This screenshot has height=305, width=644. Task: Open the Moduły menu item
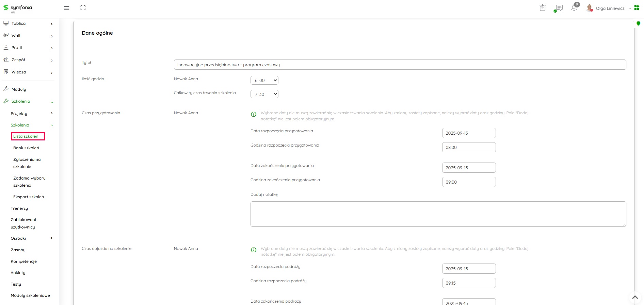19,89
